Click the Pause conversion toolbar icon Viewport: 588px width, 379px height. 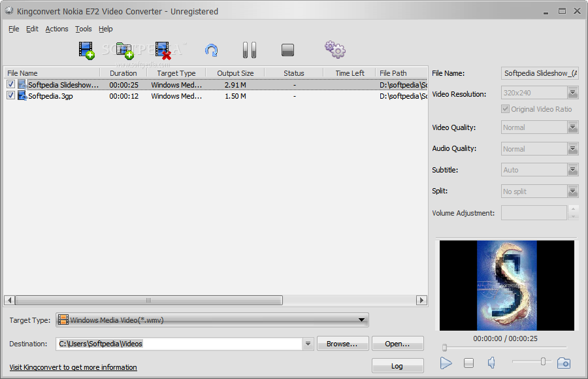pyautogui.click(x=250, y=50)
